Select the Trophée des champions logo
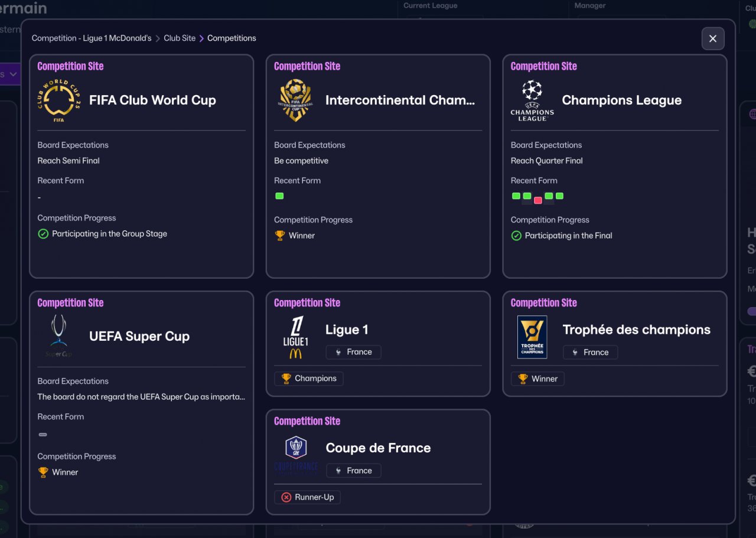Image resolution: width=756 pixels, height=538 pixels. pyautogui.click(x=532, y=337)
